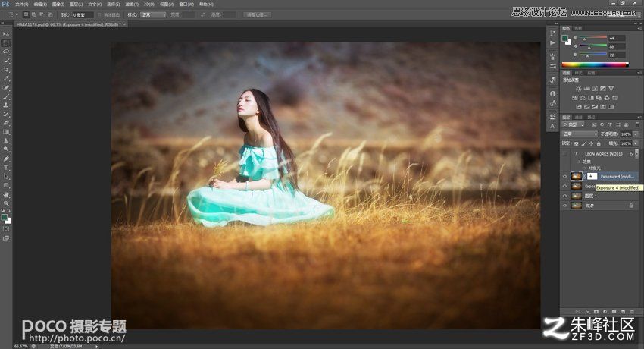Toggle the layer filter on/off switch

pos(637,124)
